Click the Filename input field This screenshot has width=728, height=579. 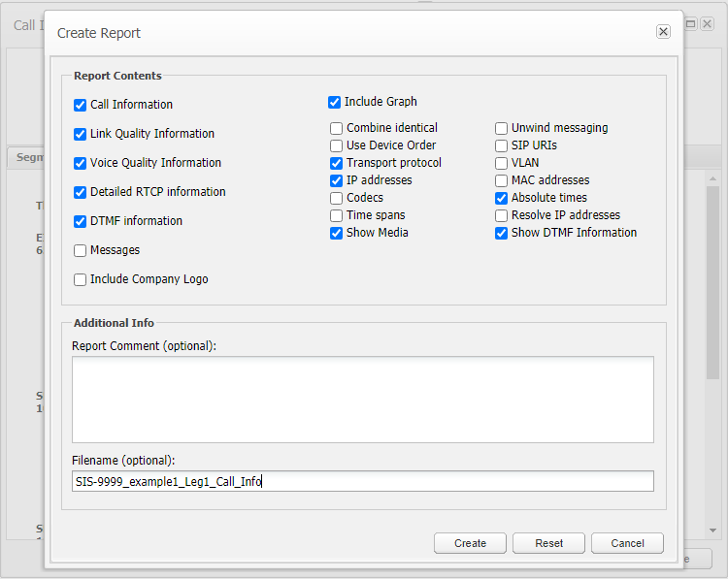(362, 481)
